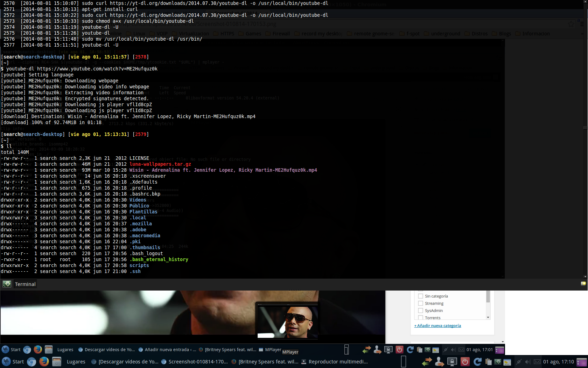Click the Wisin - Adrenalina mp4 file name in ll output
Screen dimensions: 588x368
pos(223,170)
